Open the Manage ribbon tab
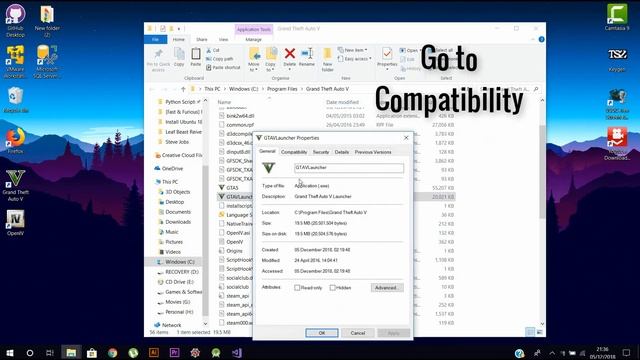The height and width of the screenshot is (360, 640). [x=253, y=40]
